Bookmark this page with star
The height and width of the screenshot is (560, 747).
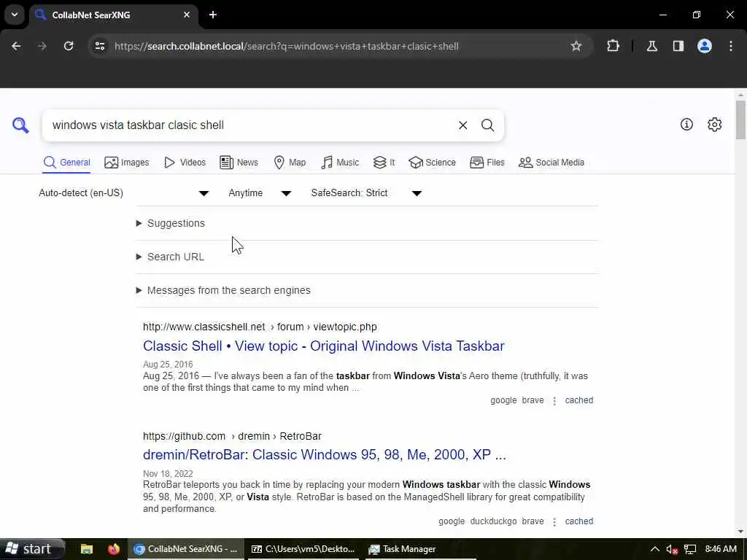pos(576,46)
